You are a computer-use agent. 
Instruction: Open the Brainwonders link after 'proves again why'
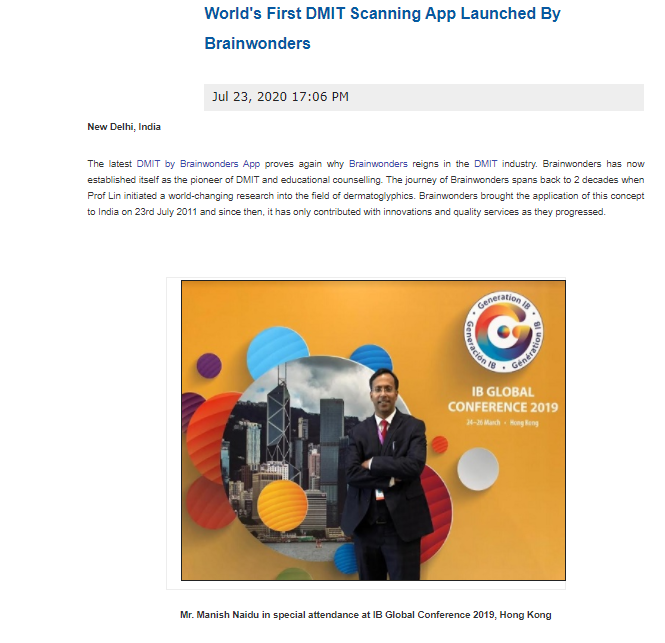(x=378, y=164)
